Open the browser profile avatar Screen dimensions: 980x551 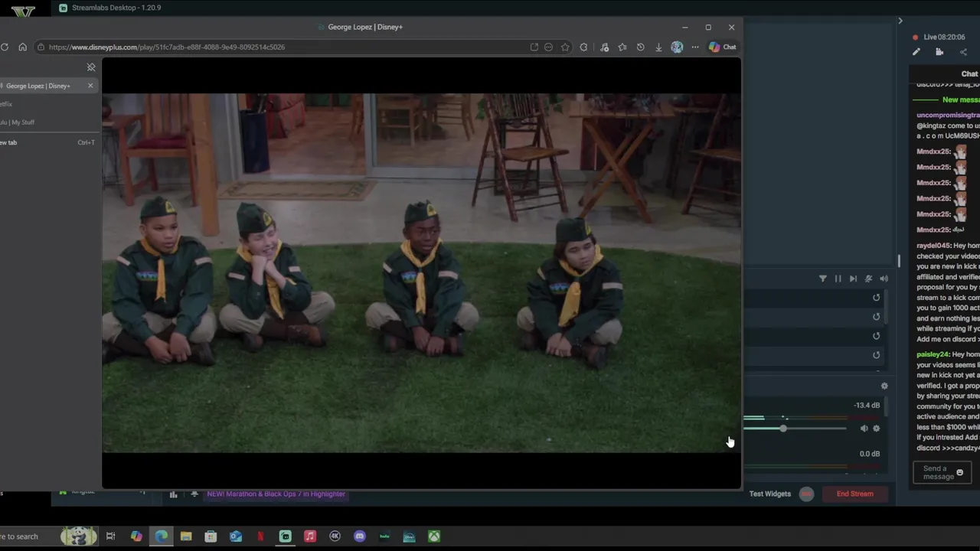click(x=677, y=47)
